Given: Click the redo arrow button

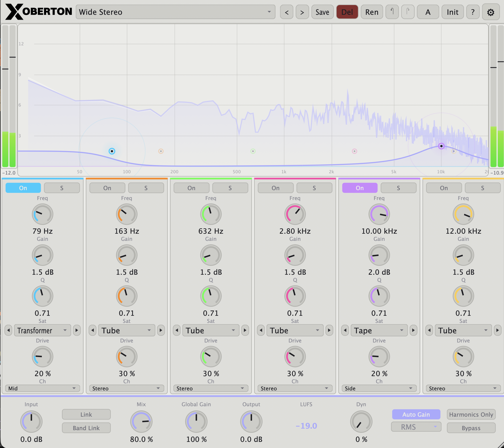Looking at the screenshot, I should coord(408,12).
